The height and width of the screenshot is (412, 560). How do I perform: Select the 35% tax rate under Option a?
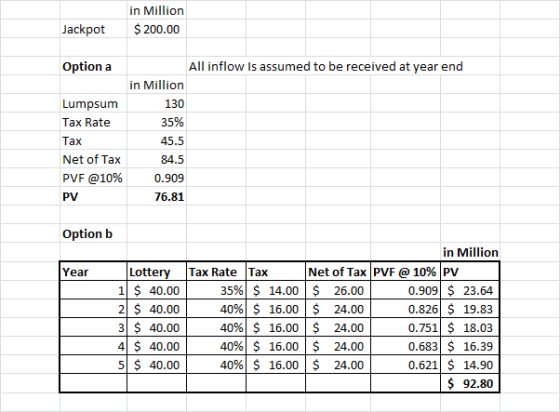coord(156,122)
